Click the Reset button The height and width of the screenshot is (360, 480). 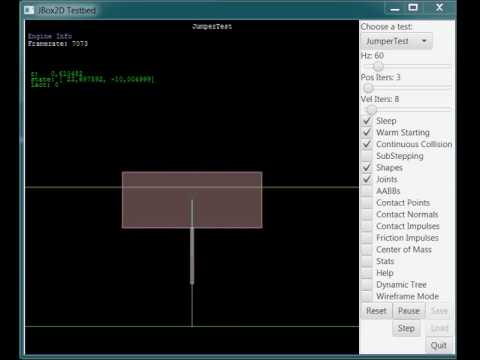coord(376,311)
